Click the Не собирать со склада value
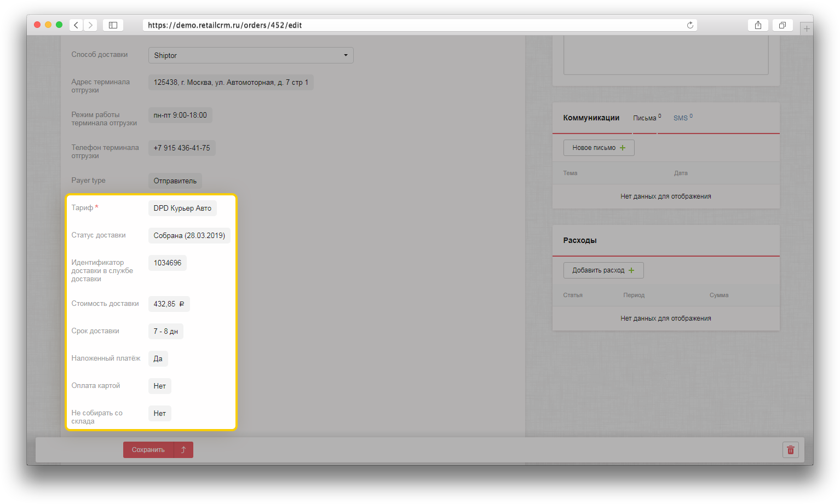This screenshot has width=840, height=504. pyautogui.click(x=159, y=414)
